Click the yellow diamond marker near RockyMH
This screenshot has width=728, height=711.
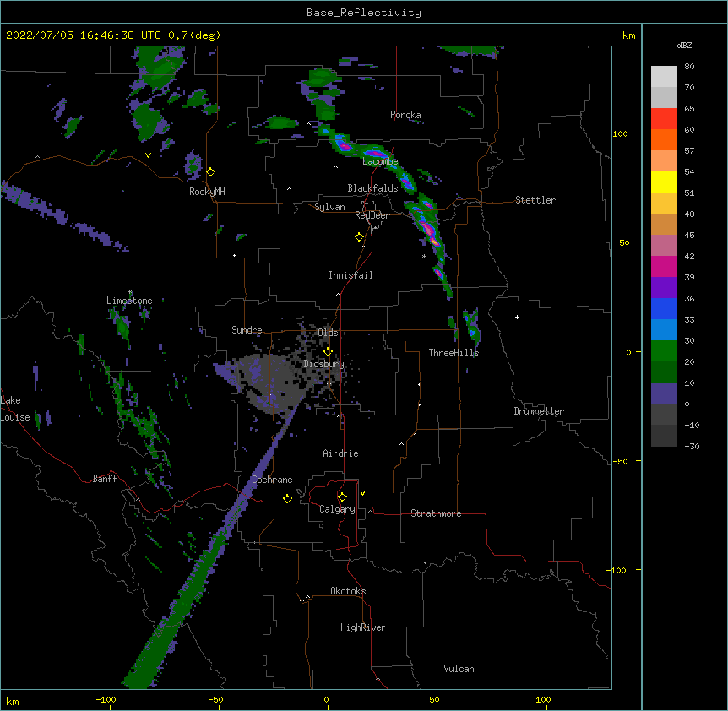coord(211,172)
